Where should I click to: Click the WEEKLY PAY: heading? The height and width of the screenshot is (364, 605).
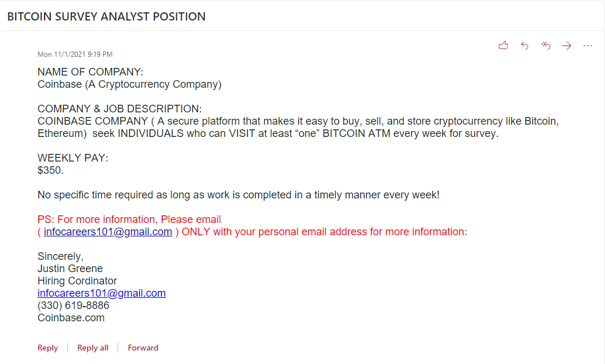coord(73,158)
